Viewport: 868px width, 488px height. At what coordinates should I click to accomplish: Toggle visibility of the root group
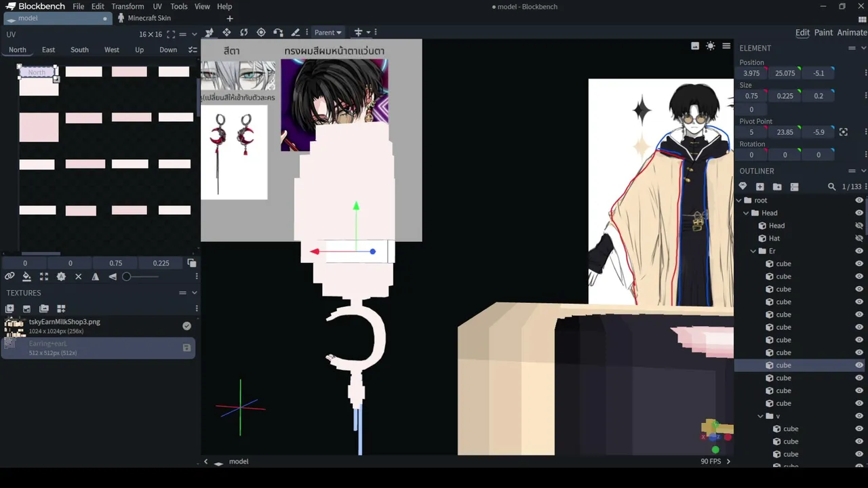pyautogui.click(x=859, y=200)
